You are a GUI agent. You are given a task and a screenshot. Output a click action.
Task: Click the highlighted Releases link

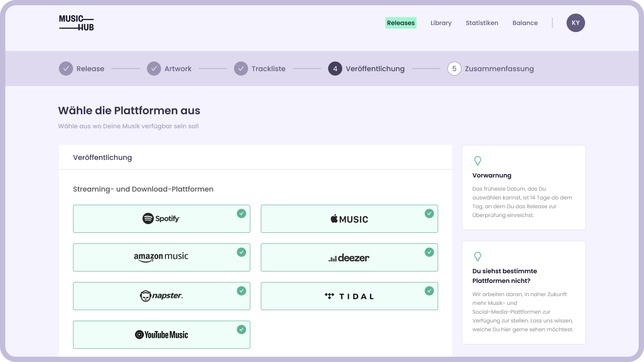pyautogui.click(x=401, y=23)
